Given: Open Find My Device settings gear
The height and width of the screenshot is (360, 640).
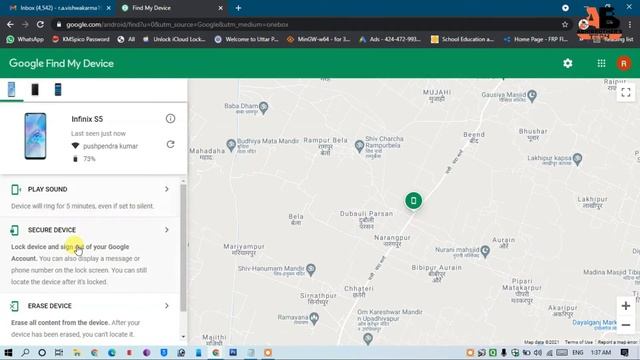Looking at the screenshot, I should (x=567, y=63).
